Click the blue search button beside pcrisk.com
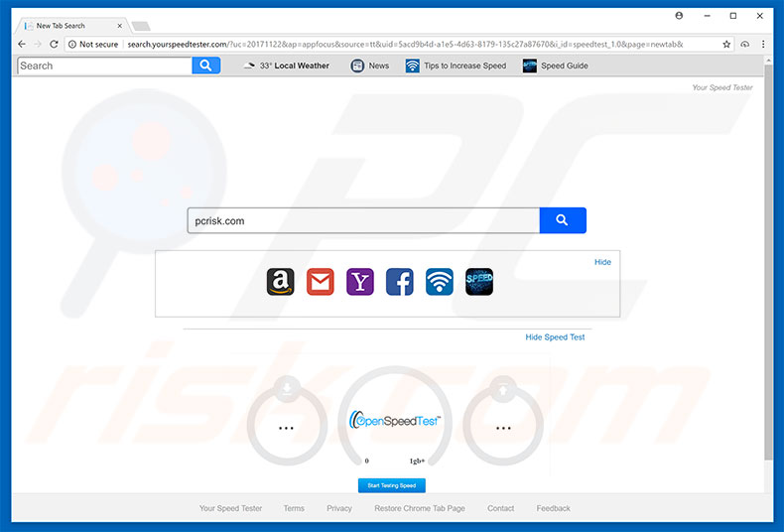Viewport: 784px width, 532px height. point(563,220)
